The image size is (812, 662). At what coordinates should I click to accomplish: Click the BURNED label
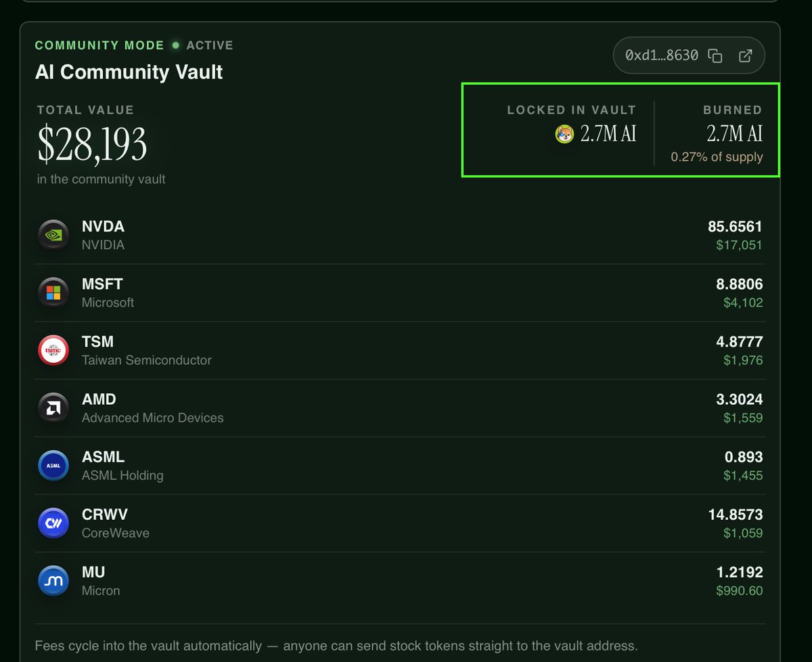pos(733,110)
